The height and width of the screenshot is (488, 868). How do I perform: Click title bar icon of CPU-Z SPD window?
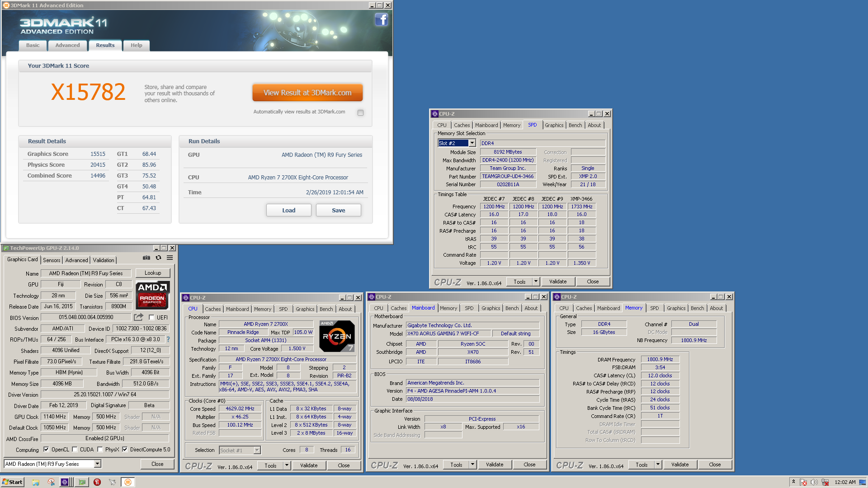tap(435, 114)
